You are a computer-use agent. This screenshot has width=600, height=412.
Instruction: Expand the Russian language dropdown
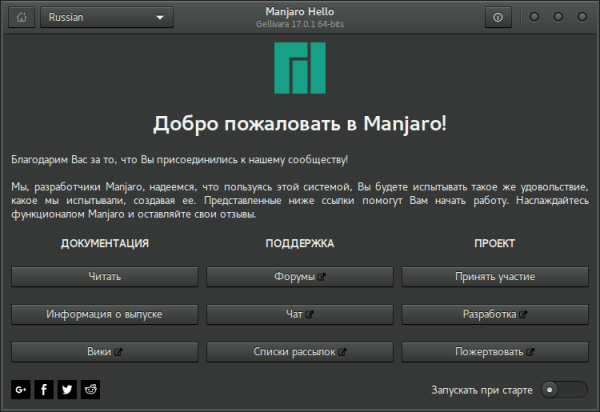pyautogui.click(x=106, y=17)
